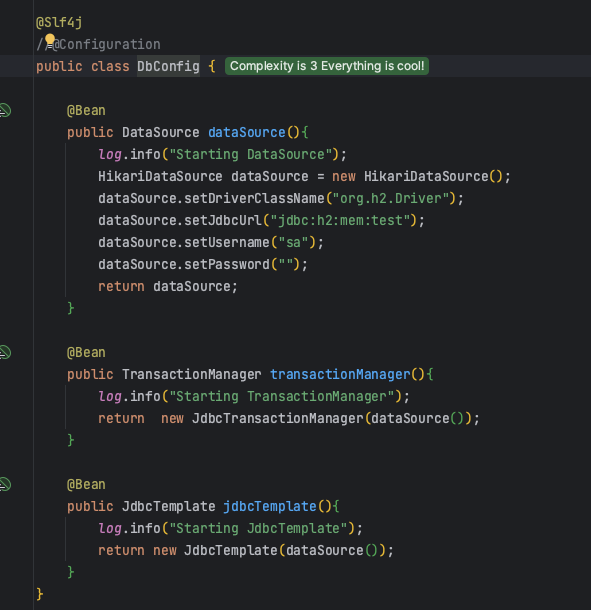Click the "Starting JdbcTemplate" log string
The width and height of the screenshot is (591, 610).
coord(258,529)
